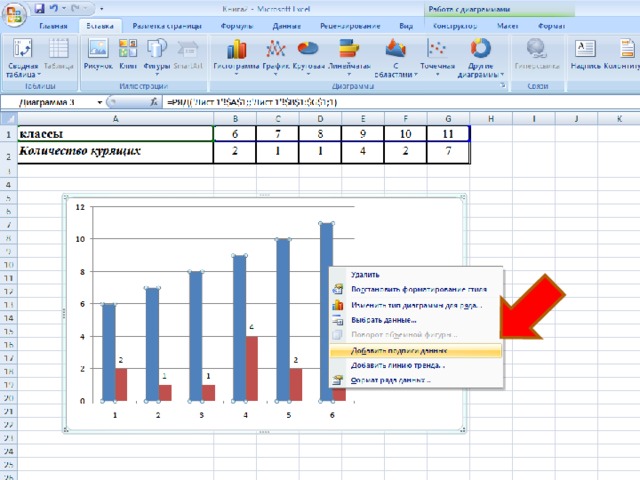Click the Shapes (Фигуры) icon

157,49
